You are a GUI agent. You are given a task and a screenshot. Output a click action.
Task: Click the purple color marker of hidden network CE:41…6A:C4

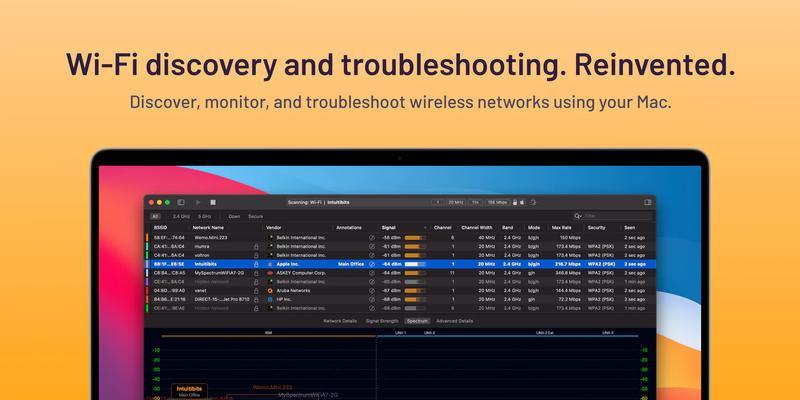[x=147, y=282]
